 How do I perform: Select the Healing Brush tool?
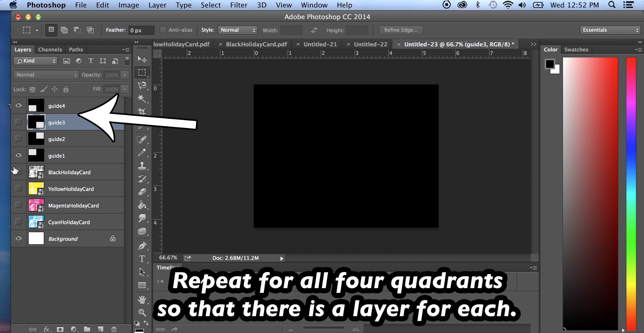142,139
